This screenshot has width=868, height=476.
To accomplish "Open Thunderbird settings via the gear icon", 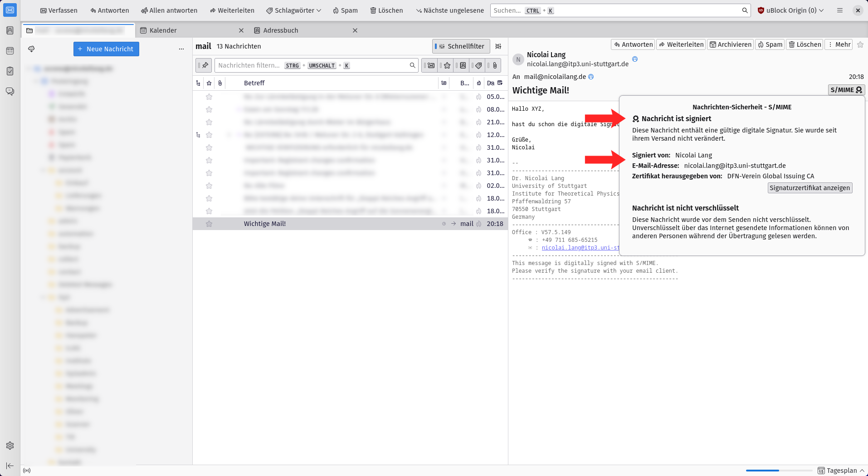I will click(x=10, y=446).
